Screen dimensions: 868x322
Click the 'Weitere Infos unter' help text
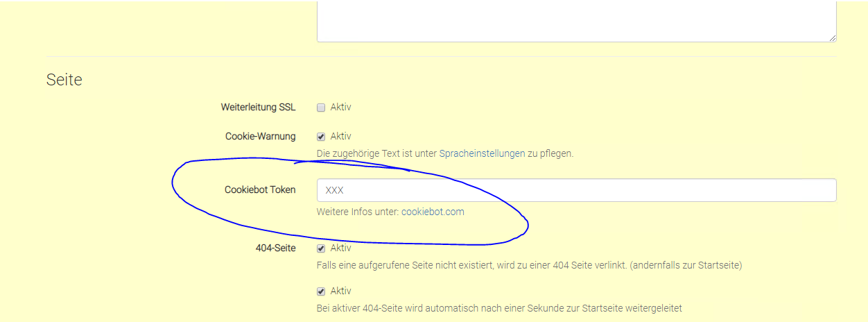coord(357,212)
